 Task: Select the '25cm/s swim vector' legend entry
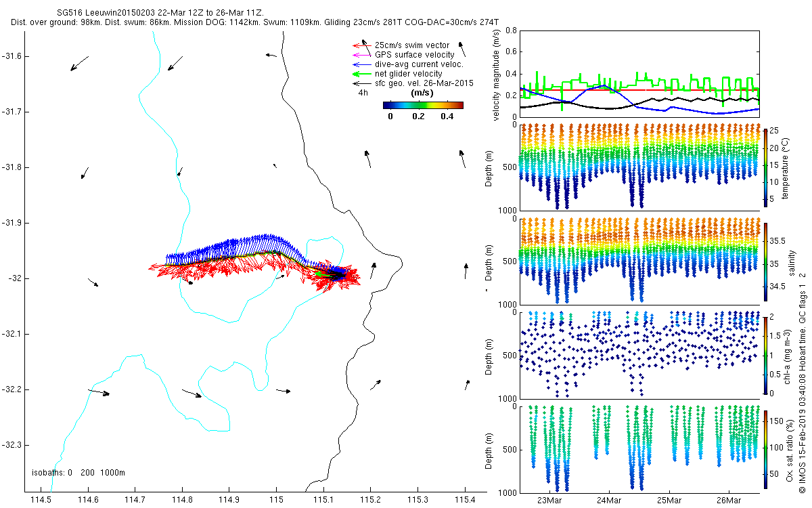click(x=412, y=45)
